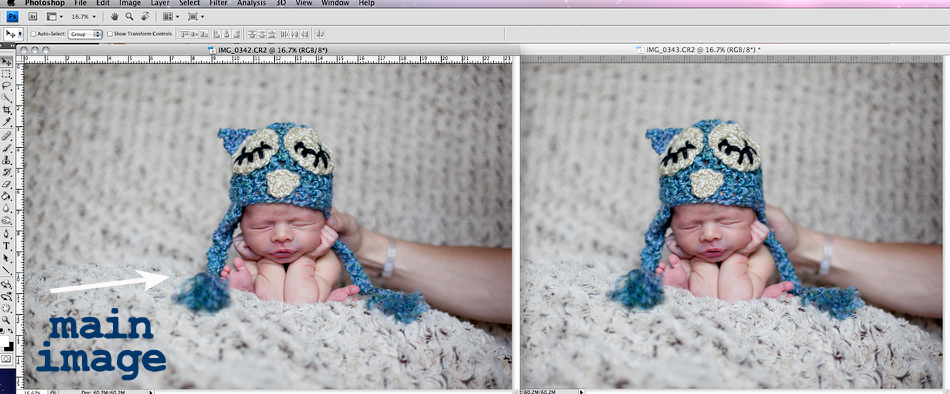Select the Hand tool in the toolbox
This screenshot has width=950, height=394.
pos(7,309)
